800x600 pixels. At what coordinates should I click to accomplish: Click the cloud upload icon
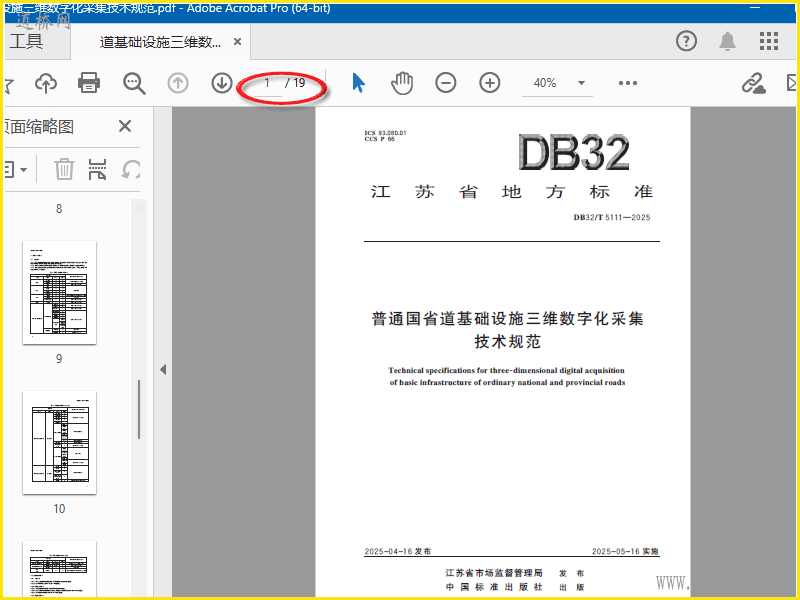click(46, 83)
